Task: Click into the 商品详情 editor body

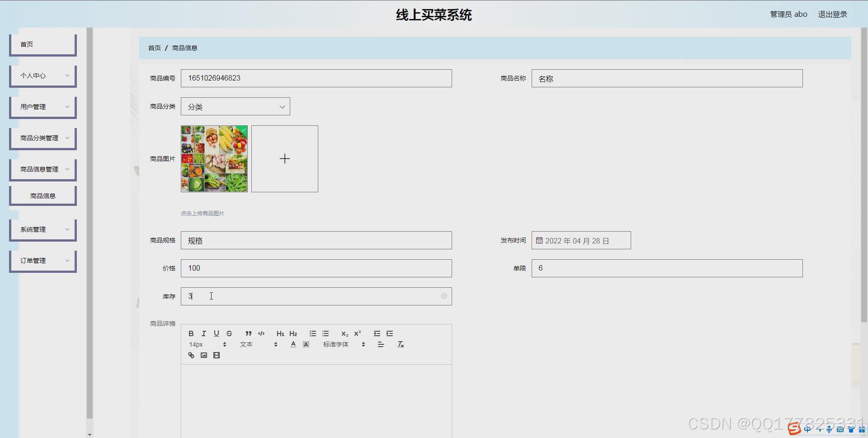Action: pos(316,401)
